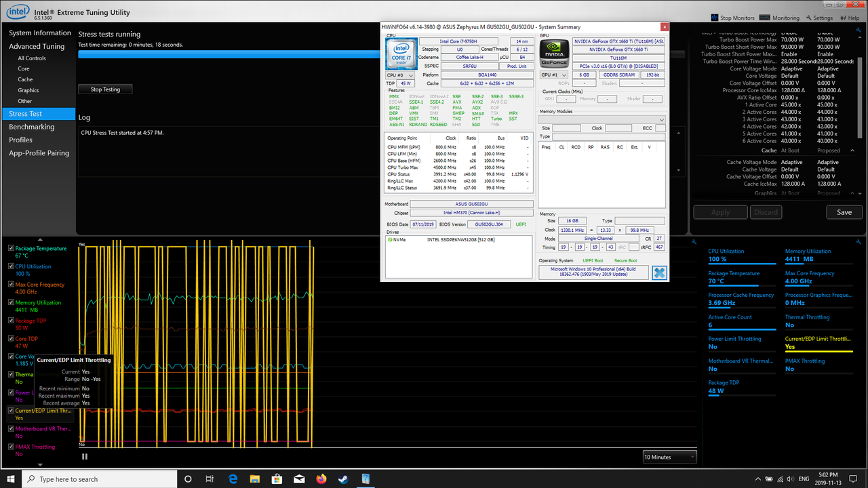This screenshot has width=868, height=488.
Task: Click the blue X icon in HWiNFO summary
Action: pyautogui.click(x=659, y=272)
